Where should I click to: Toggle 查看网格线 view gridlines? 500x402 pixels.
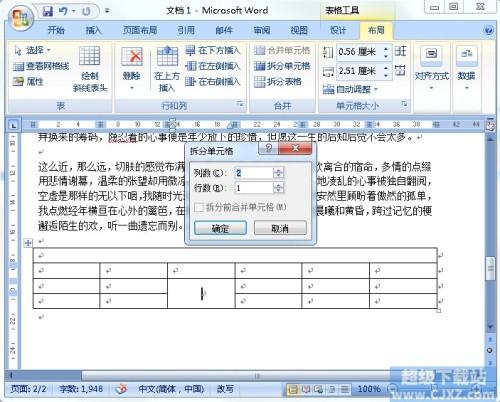click(x=41, y=66)
